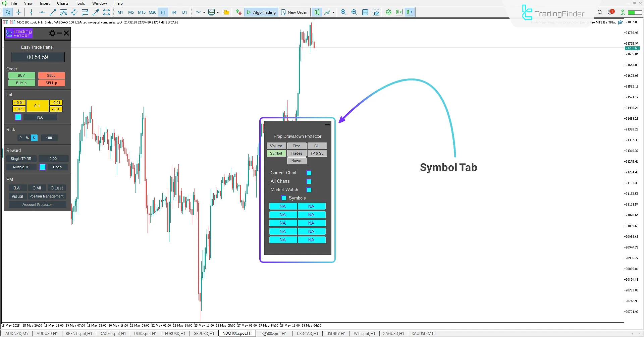Open the chart type dropdown next to line icon
The height and width of the screenshot is (337, 644).
204,12
